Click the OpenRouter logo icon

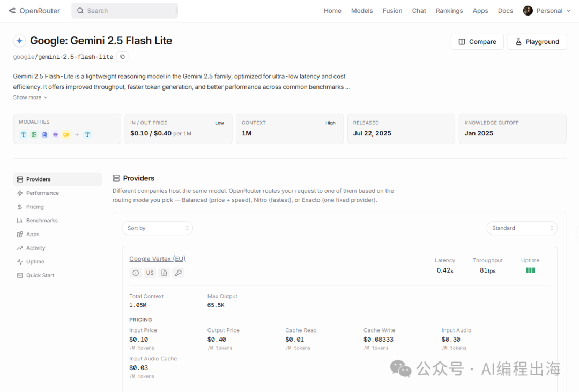[x=12, y=11]
